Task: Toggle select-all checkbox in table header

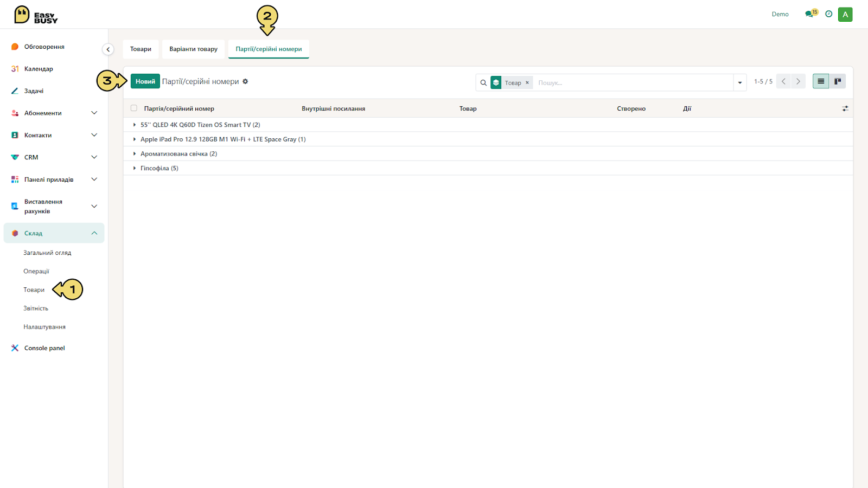Action: coord(134,108)
